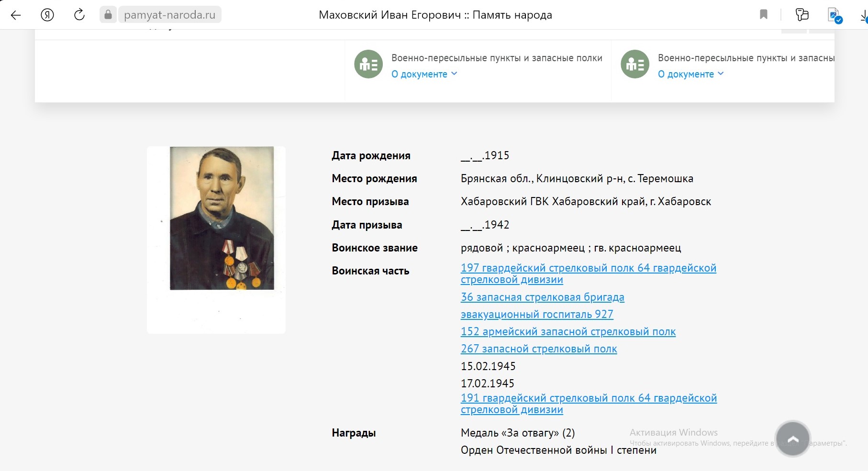Reload the current page
The image size is (868, 471).
pos(79,15)
